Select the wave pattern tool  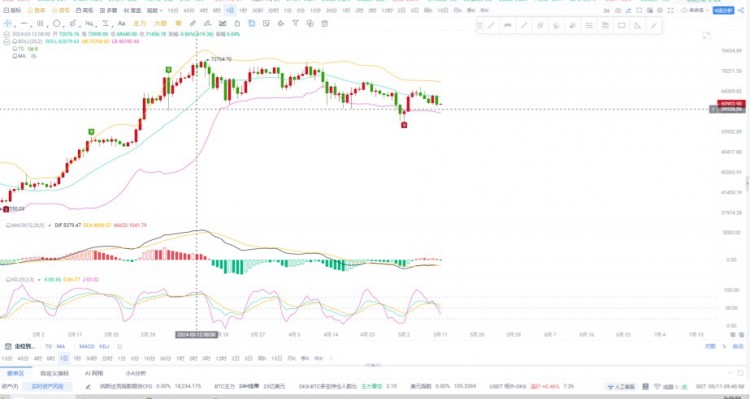(88, 23)
